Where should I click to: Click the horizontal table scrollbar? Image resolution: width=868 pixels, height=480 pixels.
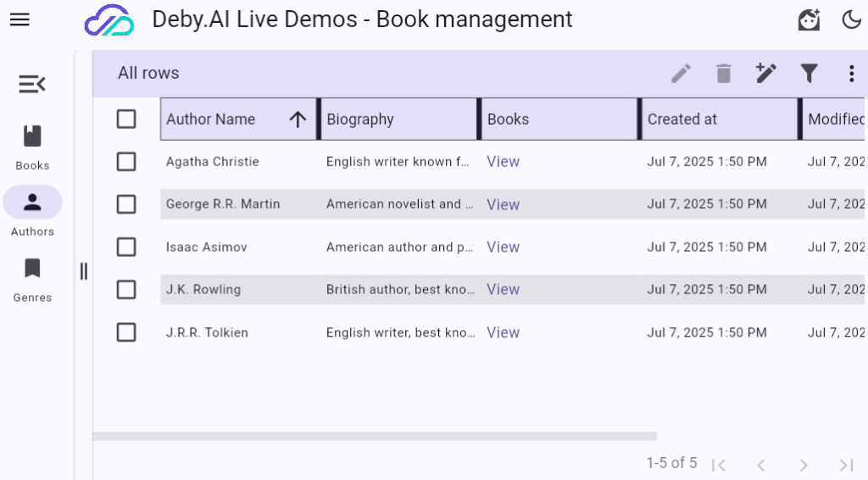click(x=375, y=436)
